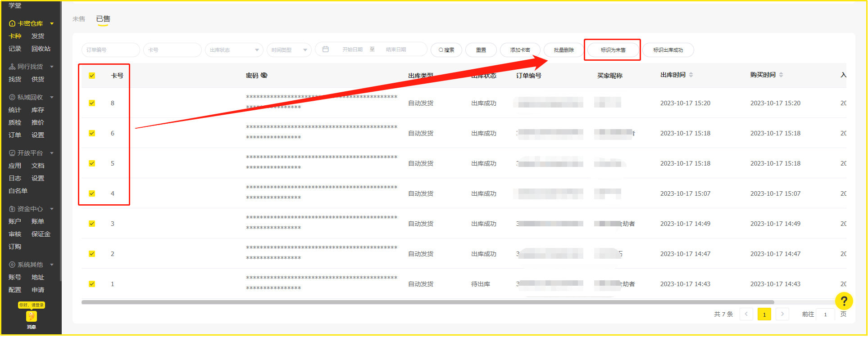
Task: Toggle password visibility eye icon in 密码 header
Action: 264,76
